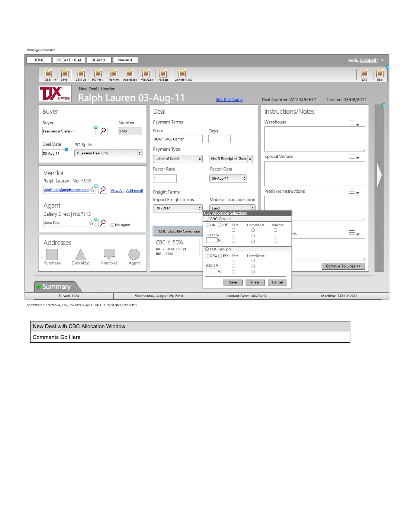411x532 pixels.
Task: Open the PO Splits Business Use Only dropdown
Action: [108, 153]
